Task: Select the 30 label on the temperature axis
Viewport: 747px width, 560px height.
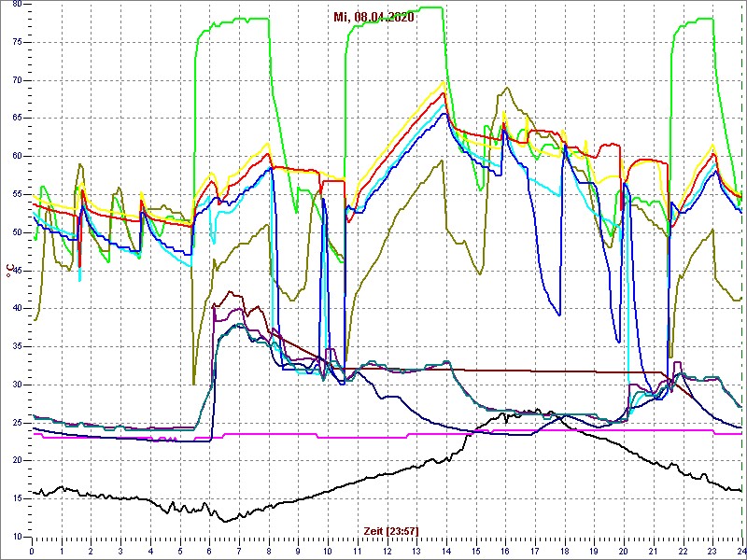Action: coord(16,385)
